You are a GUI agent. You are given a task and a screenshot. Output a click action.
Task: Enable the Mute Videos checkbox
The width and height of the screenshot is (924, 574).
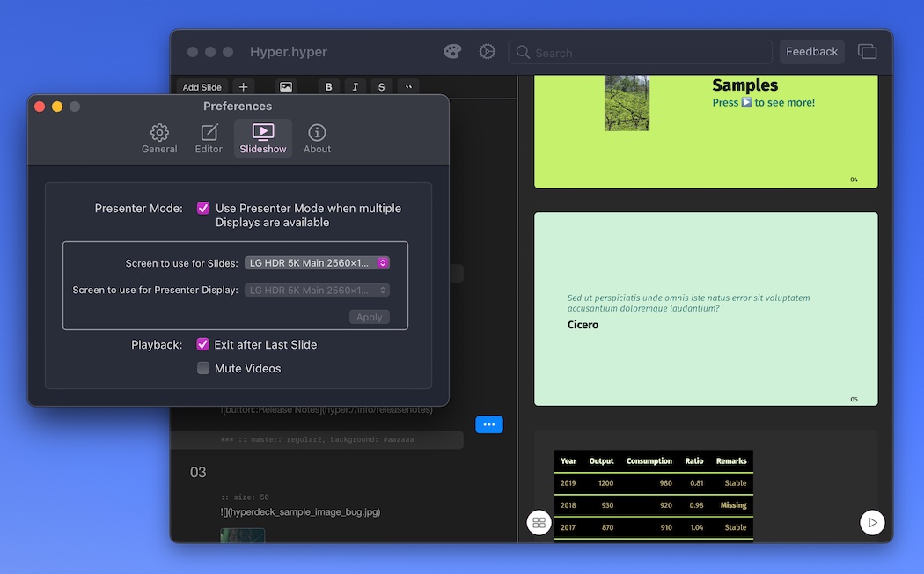[203, 368]
